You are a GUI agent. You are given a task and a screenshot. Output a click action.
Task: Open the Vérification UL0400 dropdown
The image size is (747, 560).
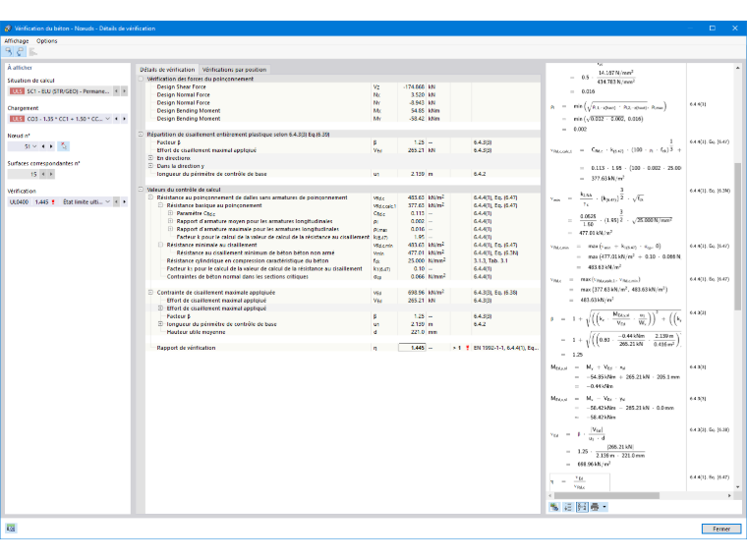108,202
